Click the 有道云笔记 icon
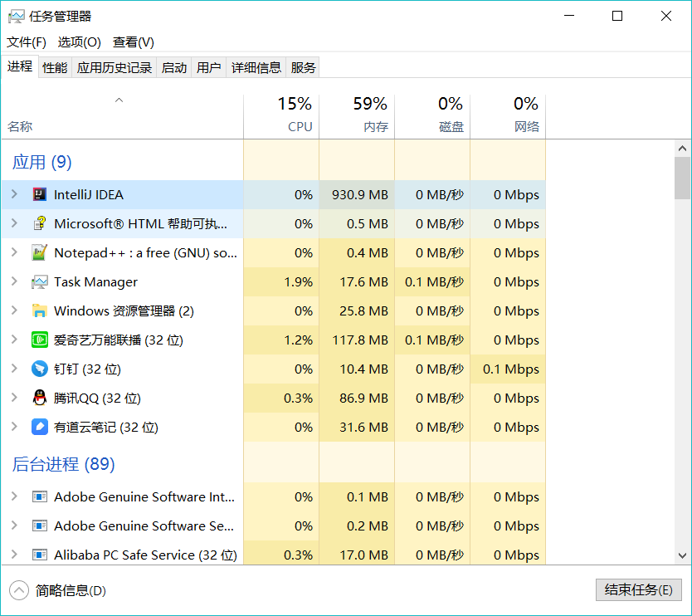The image size is (692, 616). click(39, 428)
